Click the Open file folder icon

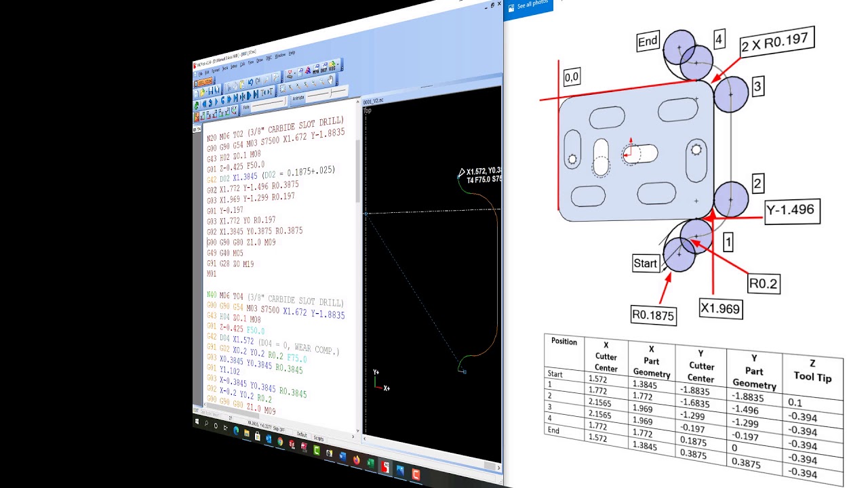[203, 92]
